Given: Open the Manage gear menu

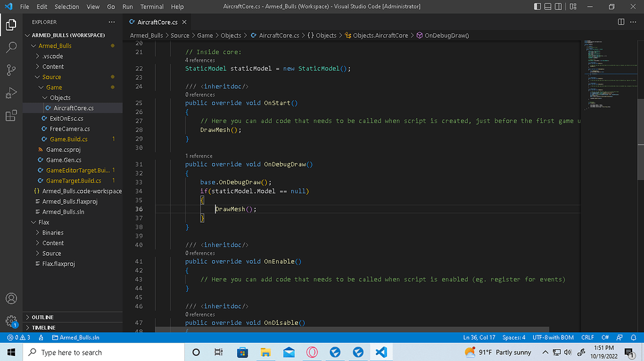Looking at the screenshot, I should coord(11,321).
